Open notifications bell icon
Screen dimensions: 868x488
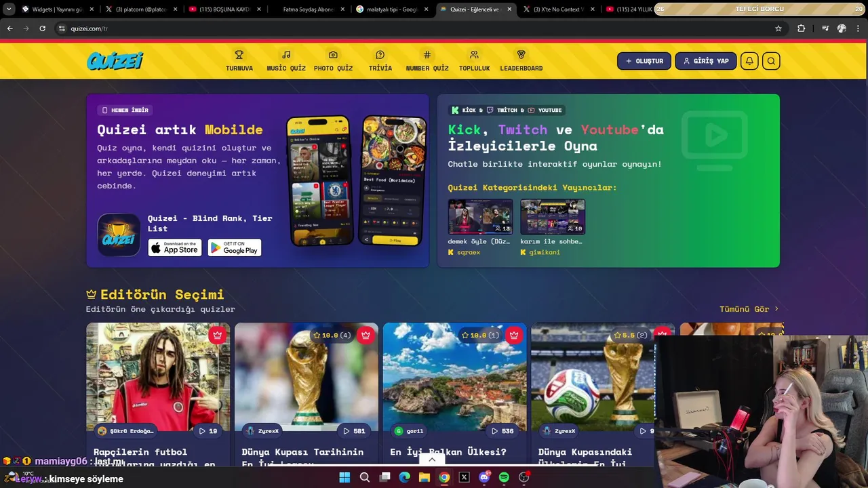click(749, 61)
